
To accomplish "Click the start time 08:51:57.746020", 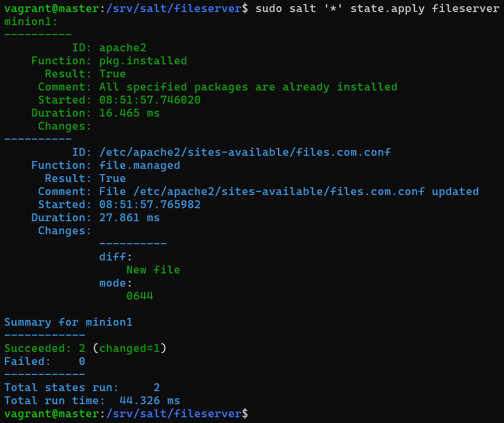I will pyautogui.click(x=150, y=100).
